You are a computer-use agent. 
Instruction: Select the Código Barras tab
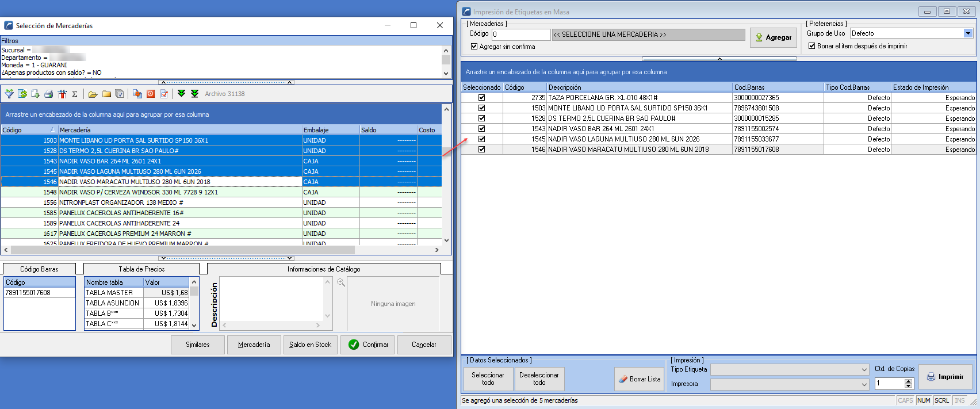(39, 269)
